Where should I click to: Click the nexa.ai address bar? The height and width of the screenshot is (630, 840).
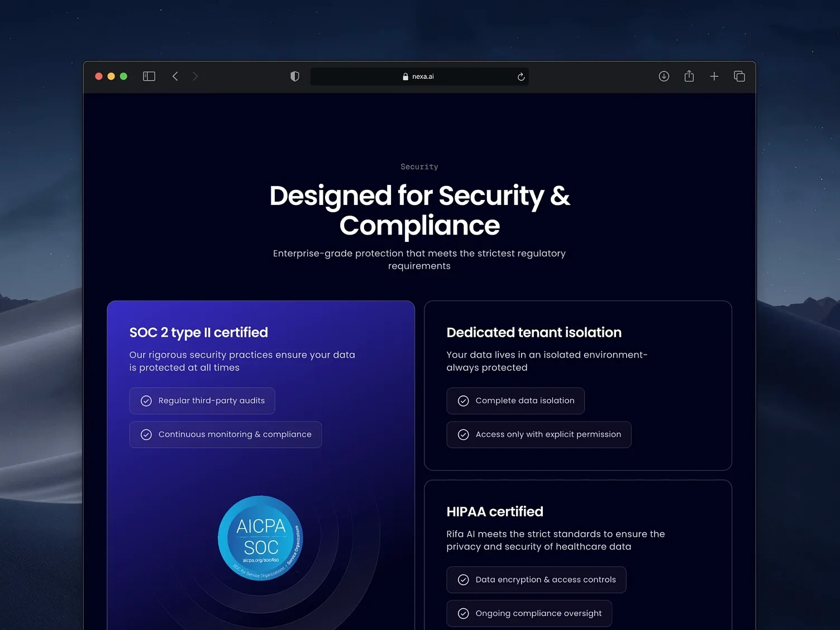(419, 77)
